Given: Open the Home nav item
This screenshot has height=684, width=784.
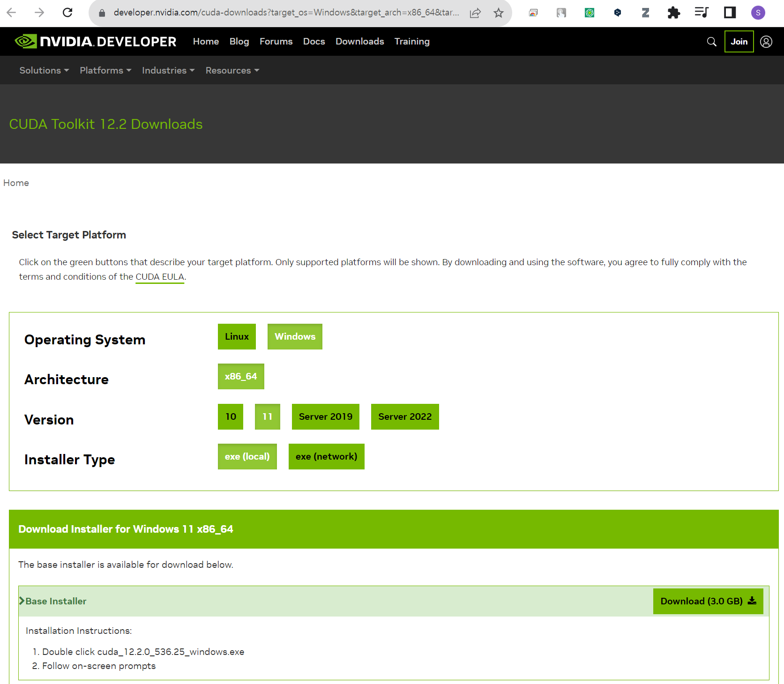Looking at the screenshot, I should pyautogui.click(x=206, y=42).
